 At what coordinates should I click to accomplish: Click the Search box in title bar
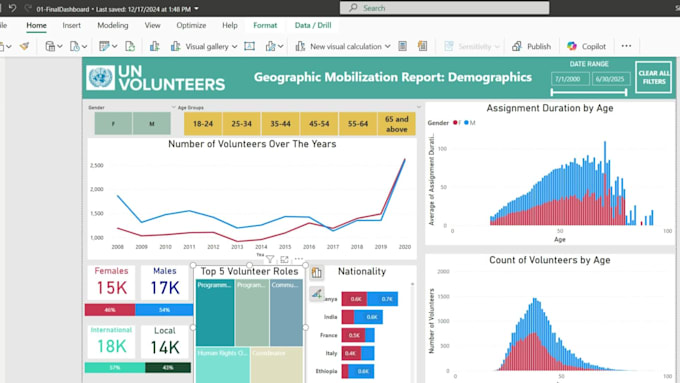point(445,8)
